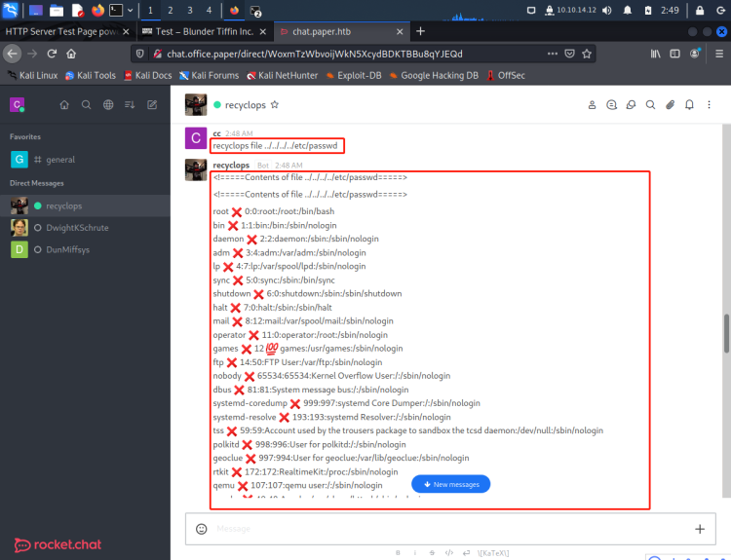Image resolution: width=731 pixels, height=560 pixels.
Task: Open user avatar status menu
Action: (17, 105)
